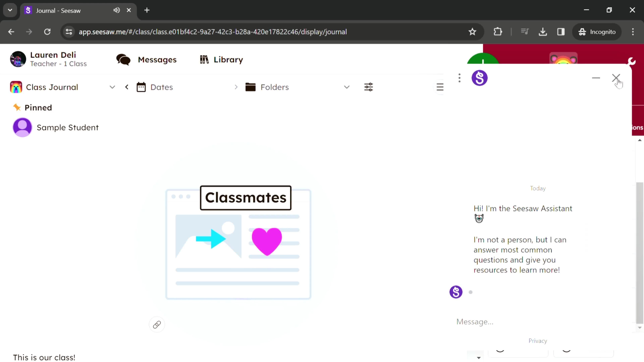Click the Class Journal rainbow icon
Screen dimensions: 644x362
click(x=16, y=87)
